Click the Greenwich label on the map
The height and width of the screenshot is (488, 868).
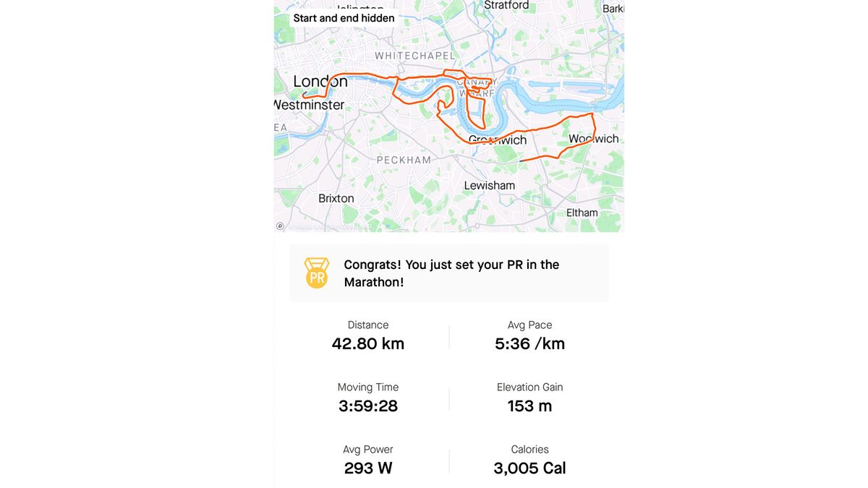click(497, 140)
